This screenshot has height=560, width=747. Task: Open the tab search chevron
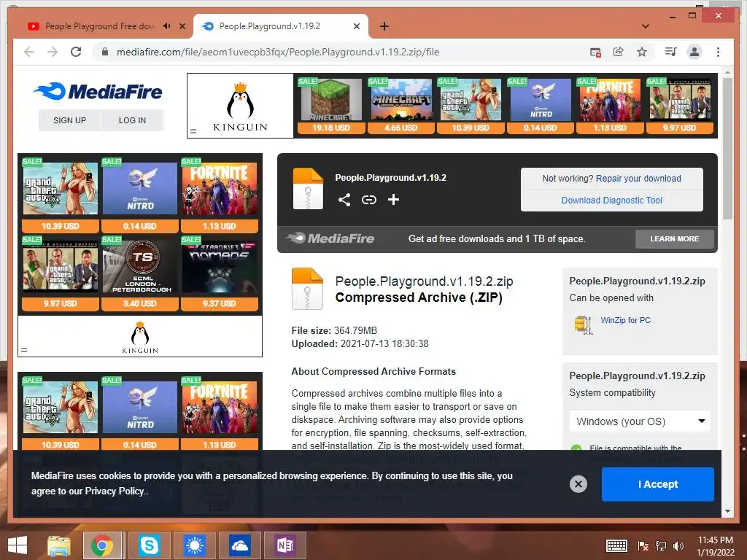(646, 26)
